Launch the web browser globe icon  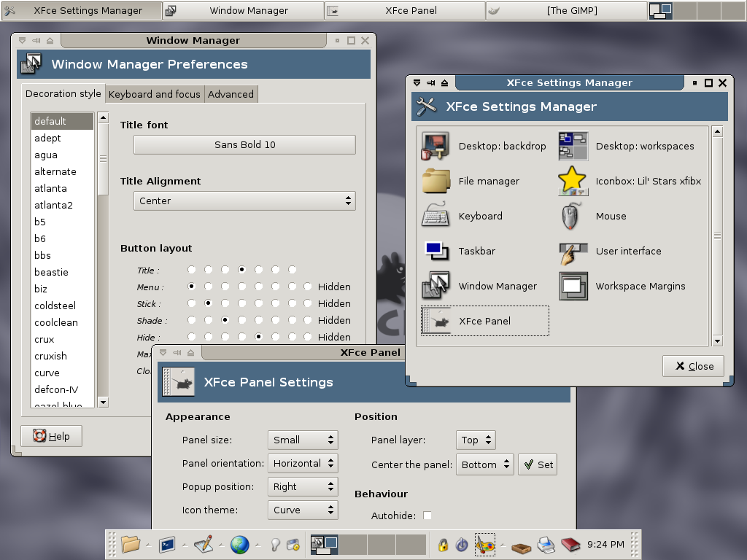click(x=239, y=544)
